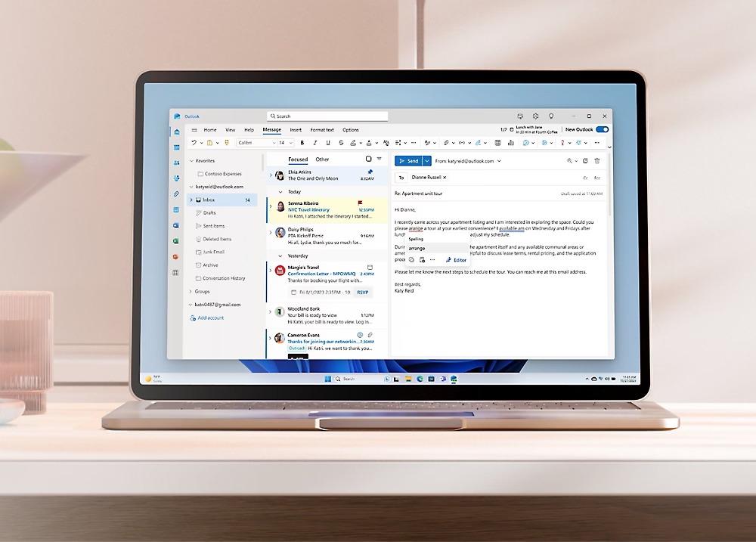The height and width of the screenshot is (542, 756).
Task: Toggle bold formatting in the Message ribbon
Action: [302, 143]
